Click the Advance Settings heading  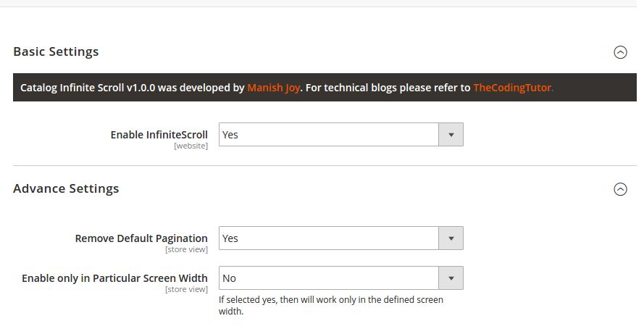pyautogui.click(x=66, y=188)
